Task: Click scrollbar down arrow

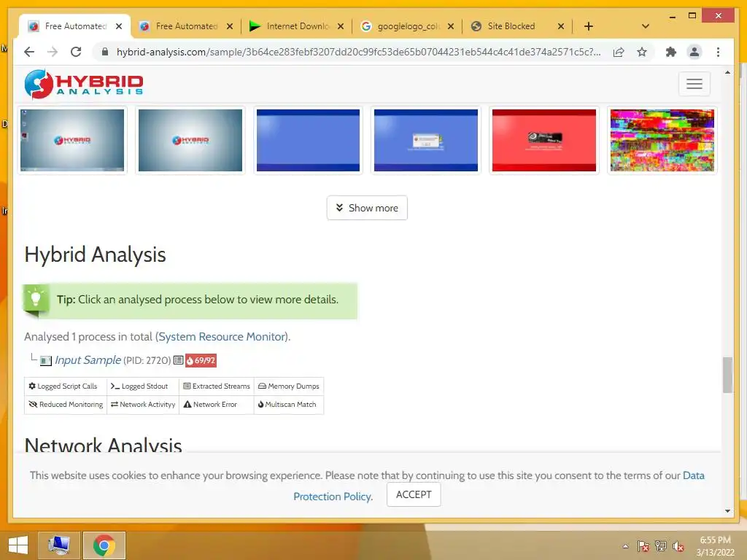Action: pyautogui.click(x=727, y=511)
